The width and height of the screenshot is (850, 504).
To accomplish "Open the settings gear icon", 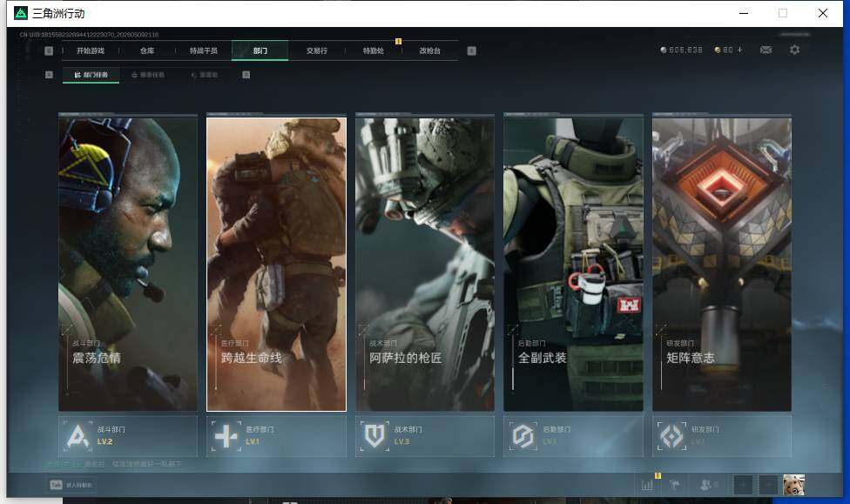I will click(795, 50).
